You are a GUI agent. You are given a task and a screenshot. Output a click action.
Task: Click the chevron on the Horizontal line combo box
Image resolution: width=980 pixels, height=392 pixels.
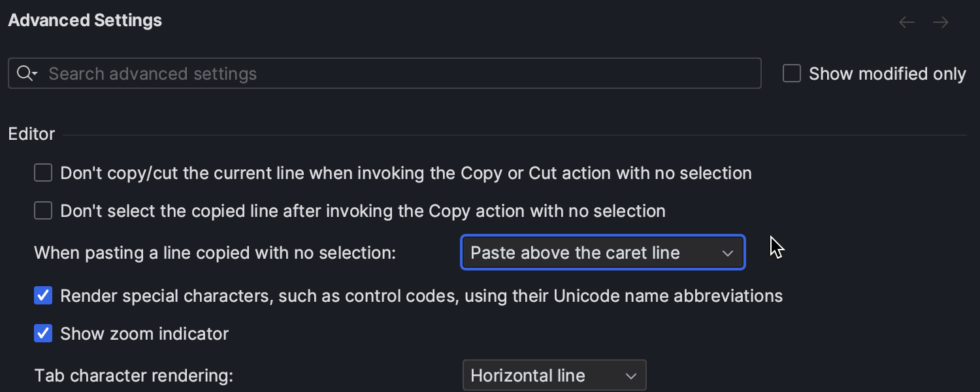pyautogui.click(x=630, y=376)
